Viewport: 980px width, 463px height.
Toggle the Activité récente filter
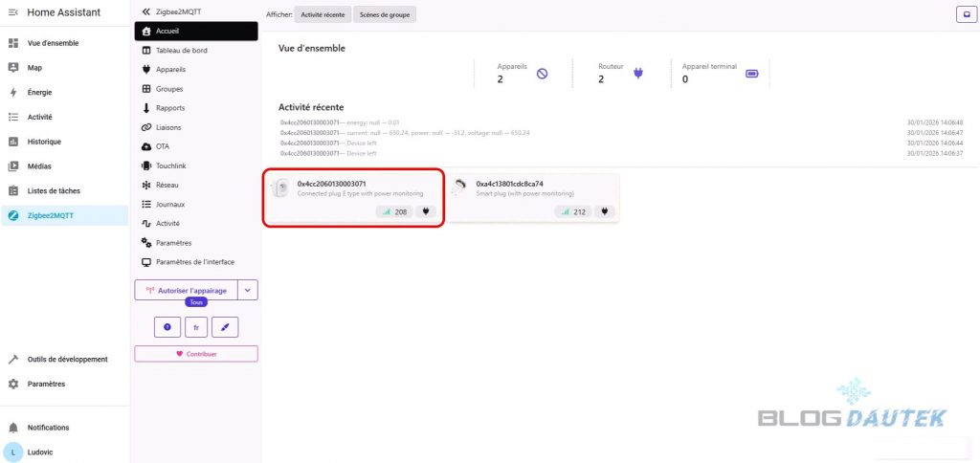coord(323,14)
